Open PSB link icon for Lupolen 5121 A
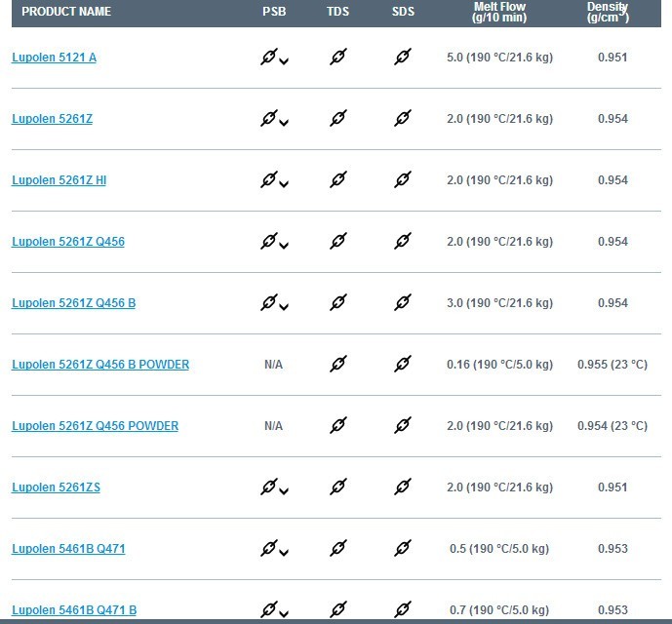672x624 pixels. point(269,57)
